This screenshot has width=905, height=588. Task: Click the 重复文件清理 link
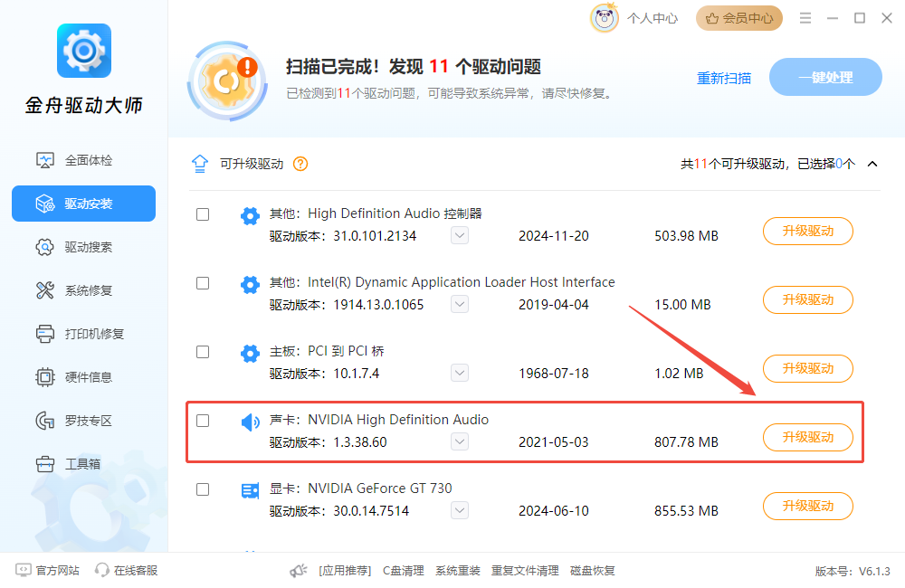click(x=525, y=571)
